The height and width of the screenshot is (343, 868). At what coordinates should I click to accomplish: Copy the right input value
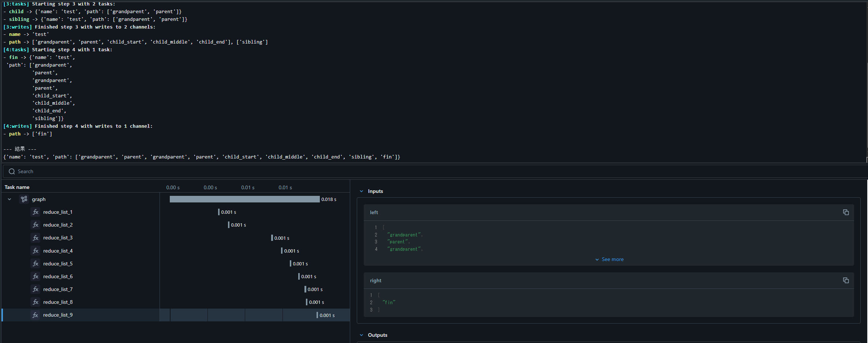846,280
